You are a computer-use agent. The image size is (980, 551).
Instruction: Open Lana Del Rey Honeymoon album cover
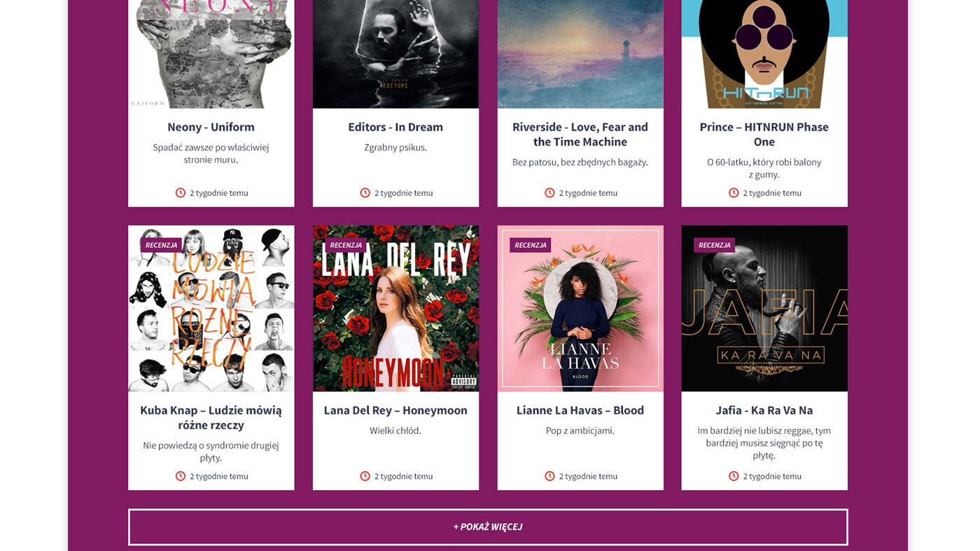pos(395,308)
